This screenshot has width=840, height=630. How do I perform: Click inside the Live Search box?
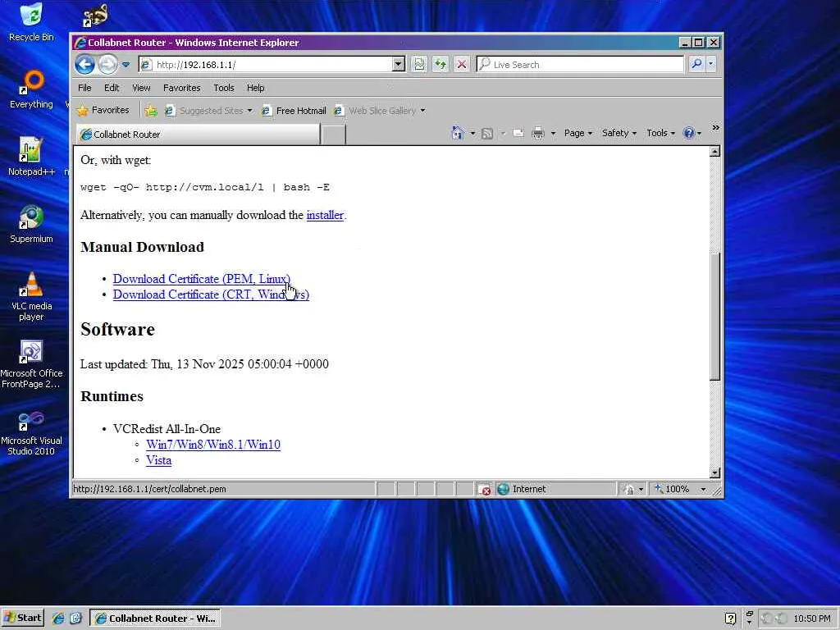580,64
